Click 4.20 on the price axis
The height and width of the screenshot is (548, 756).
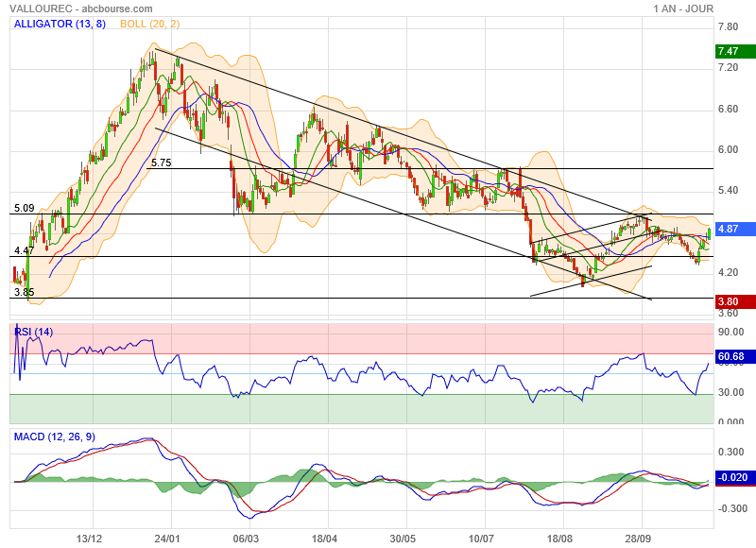[728, 273]
